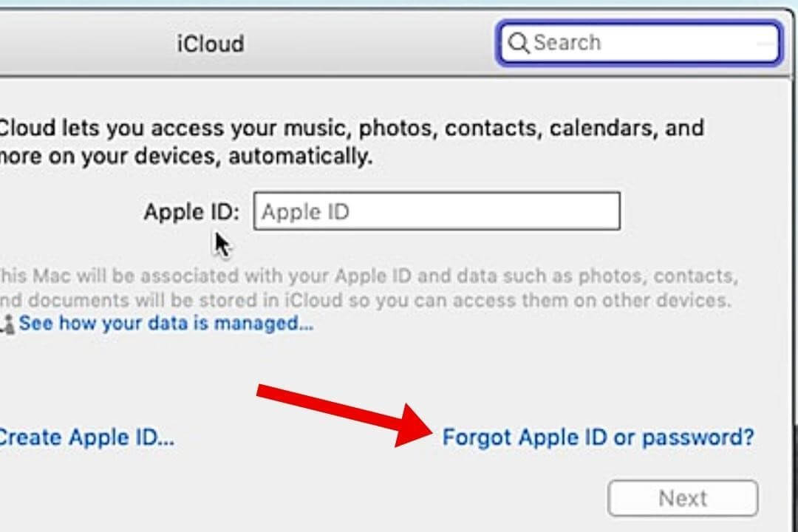Click the Apple ID: field label
This screenshot has width=798, height=532.
(x=191, y=212)
